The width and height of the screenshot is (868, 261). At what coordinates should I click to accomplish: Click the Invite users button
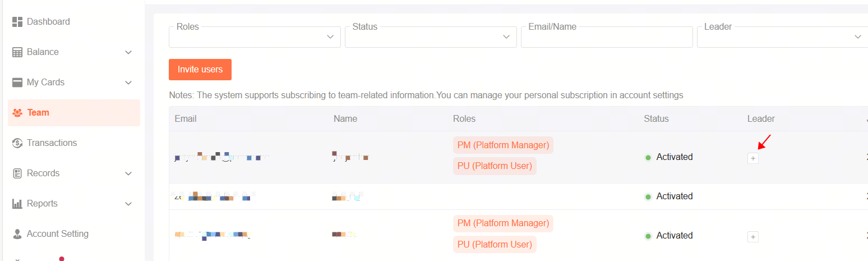pyautogui.click(x=200, y=70)
